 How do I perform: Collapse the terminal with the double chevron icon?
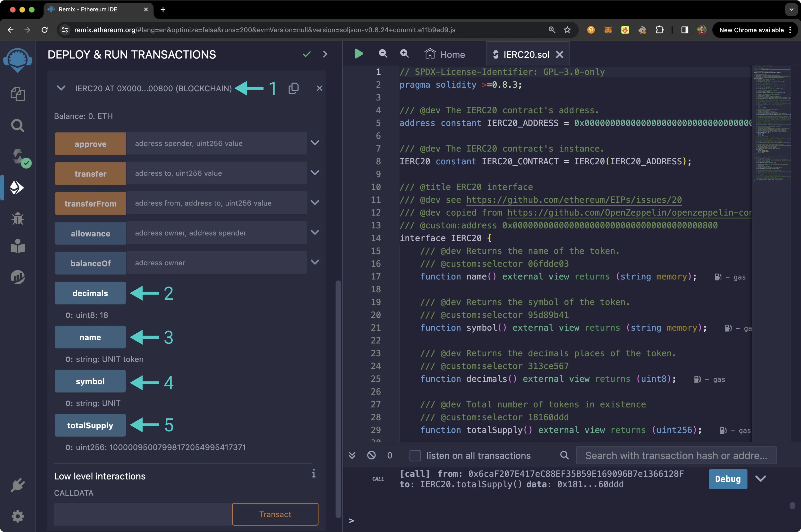(x=352, y=455)
